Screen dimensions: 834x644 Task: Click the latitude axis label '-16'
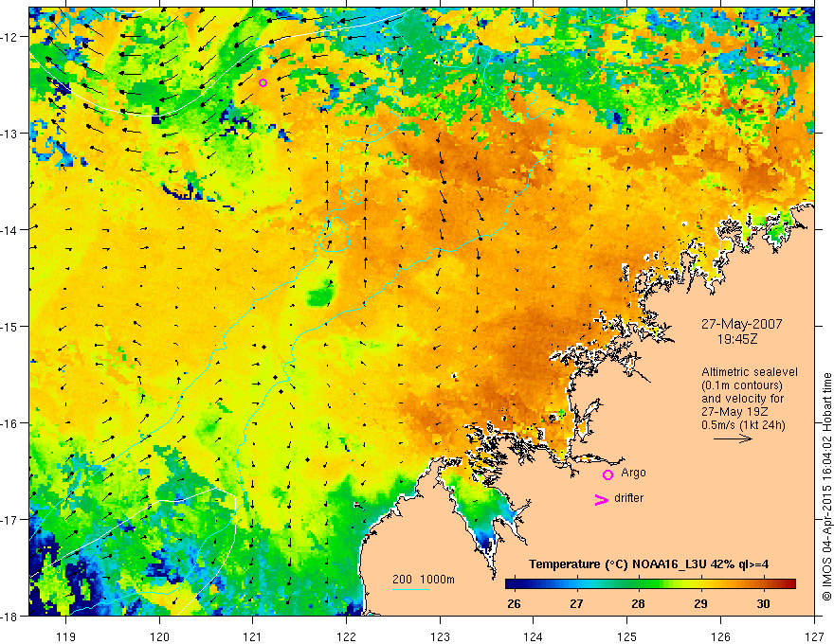click(x=9, y=423)
